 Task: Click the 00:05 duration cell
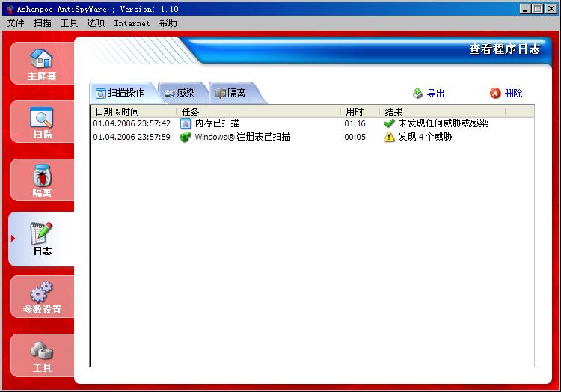(x=355, y=137)
